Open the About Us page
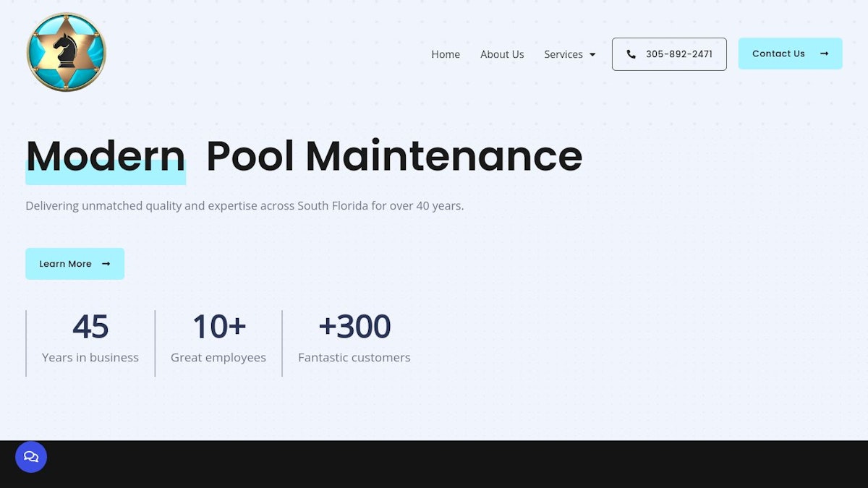This screenshot has width=868, height=488. (502, 54)
